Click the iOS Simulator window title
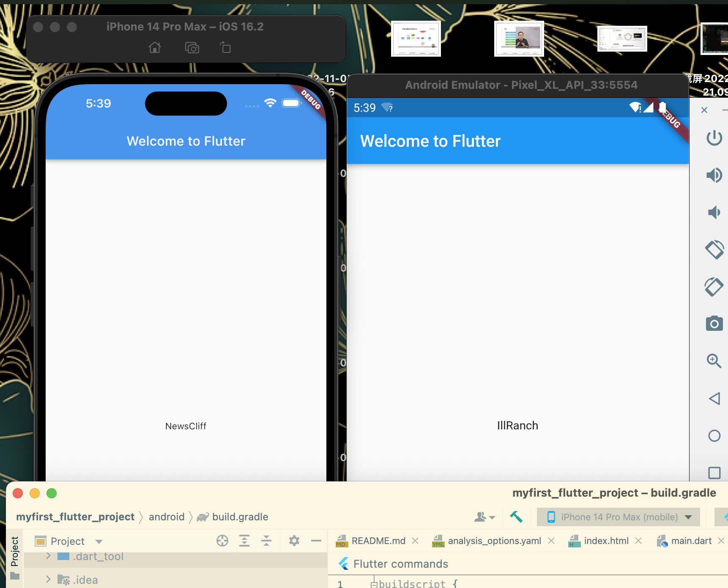This screenshot has height=588, width=728. (x=185, y=27)
